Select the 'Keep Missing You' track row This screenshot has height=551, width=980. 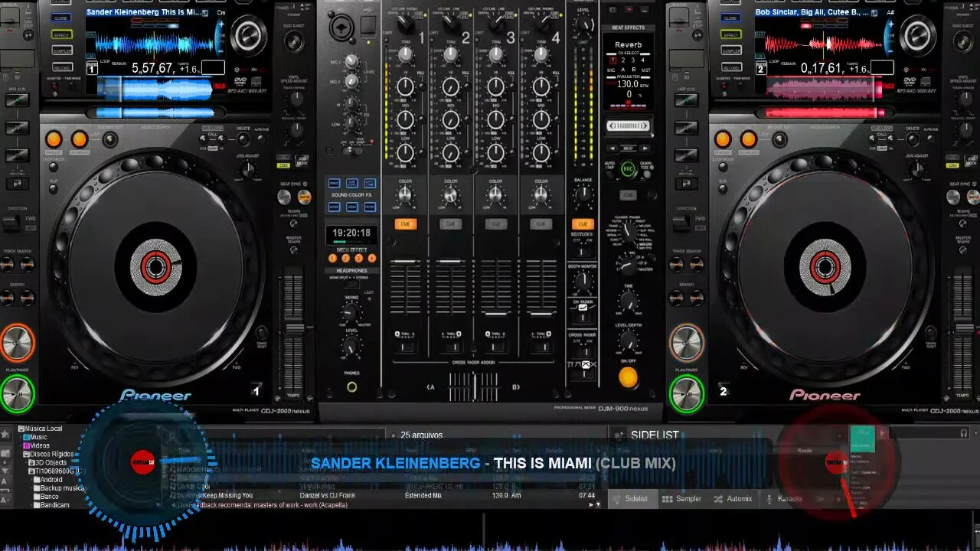(387, 496)
